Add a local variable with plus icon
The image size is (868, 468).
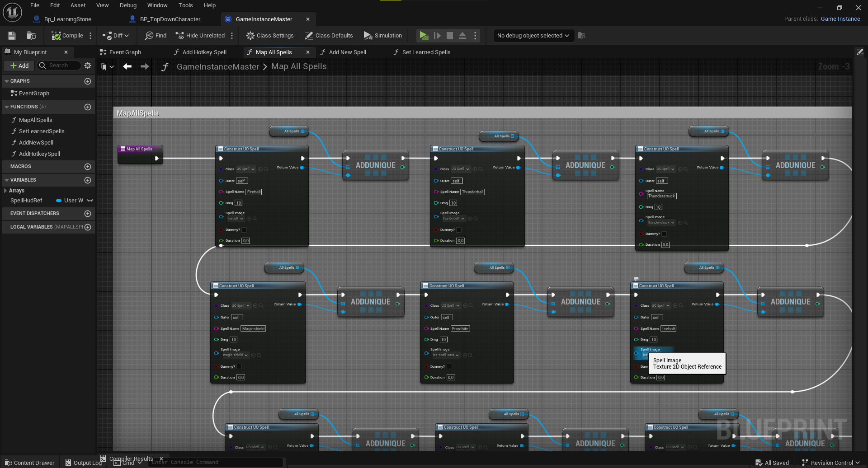pos(88,227)
